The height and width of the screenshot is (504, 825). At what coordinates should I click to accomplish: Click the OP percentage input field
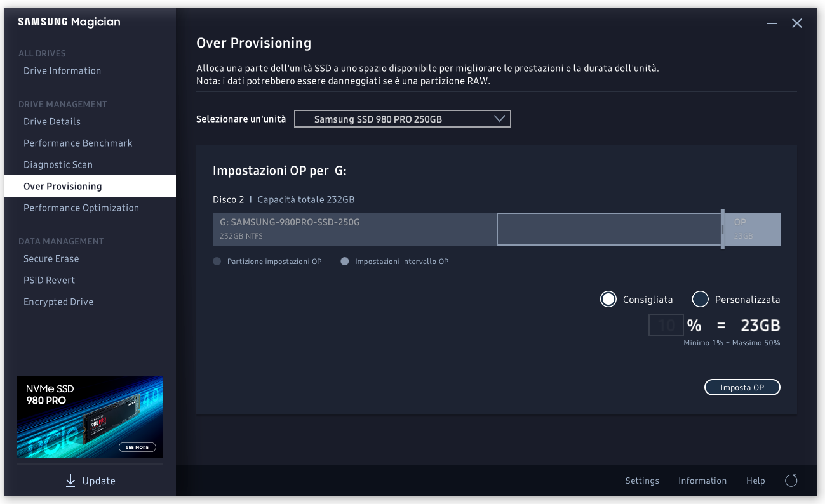click(666, 326)
